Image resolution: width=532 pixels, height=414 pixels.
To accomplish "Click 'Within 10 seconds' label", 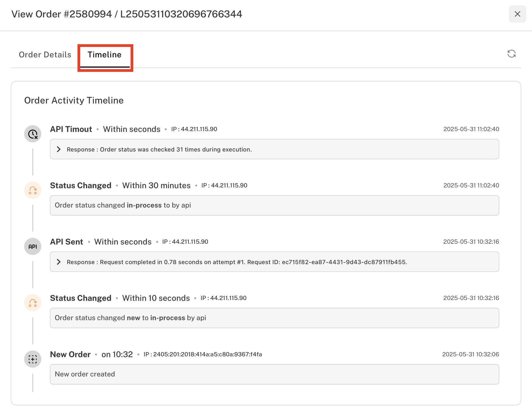I will coord(156,298).
